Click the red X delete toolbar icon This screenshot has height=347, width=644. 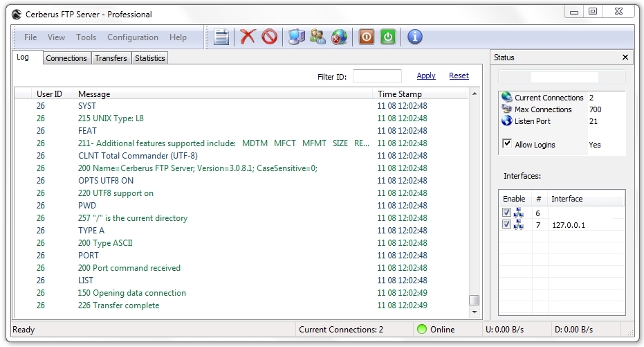click(248, 37)
